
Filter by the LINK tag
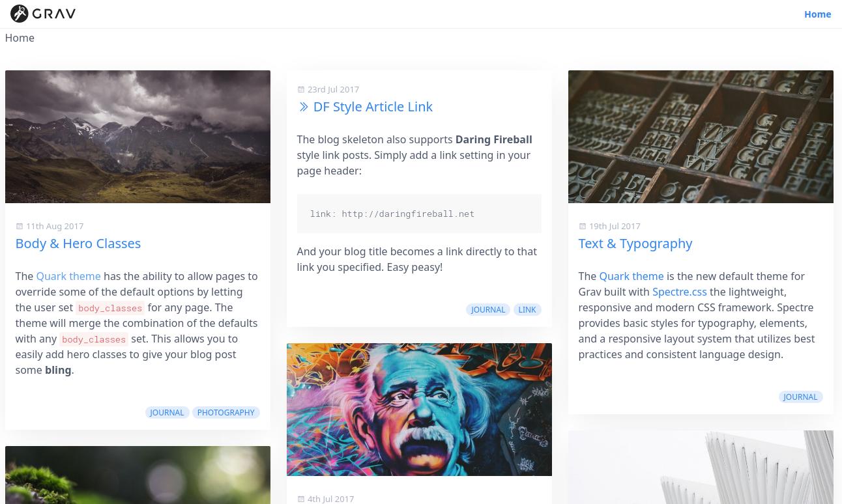coord(527,309)
